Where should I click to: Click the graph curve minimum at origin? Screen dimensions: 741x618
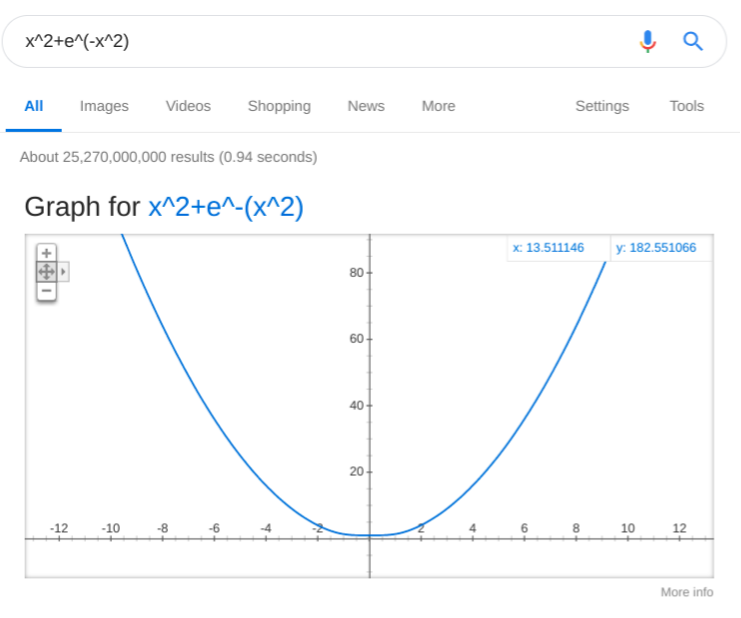(370, 535)
